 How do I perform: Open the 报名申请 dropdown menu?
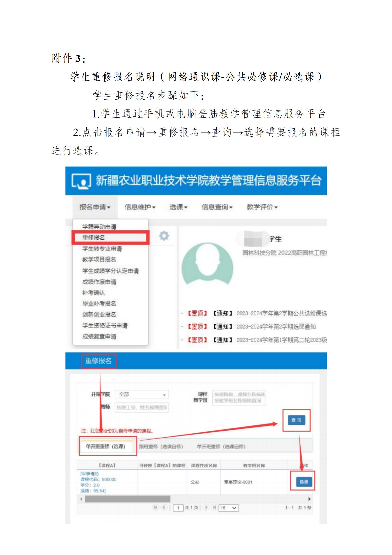[95, 207]
